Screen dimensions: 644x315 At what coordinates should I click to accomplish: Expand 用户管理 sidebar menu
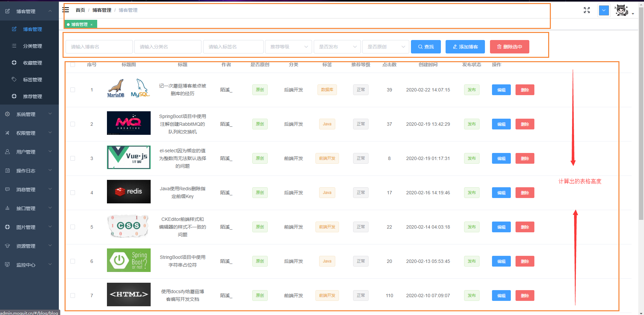[29, 152]
